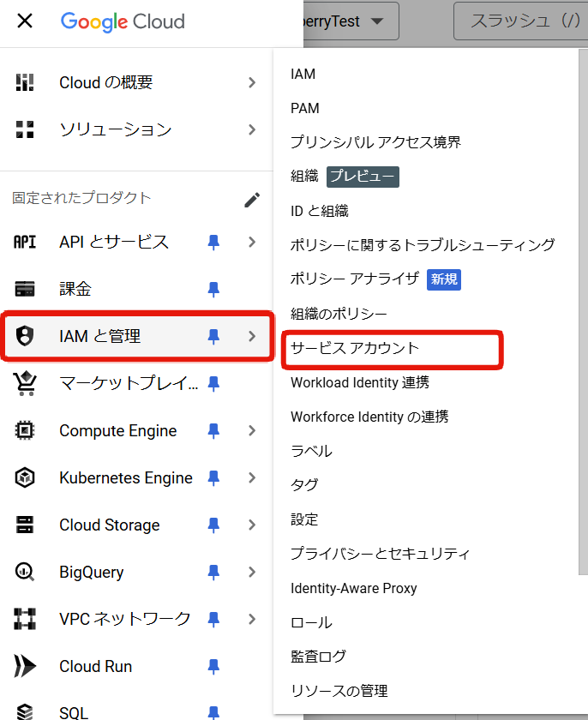
Task: Click the Cloud Storage icon
Action: 25,525
